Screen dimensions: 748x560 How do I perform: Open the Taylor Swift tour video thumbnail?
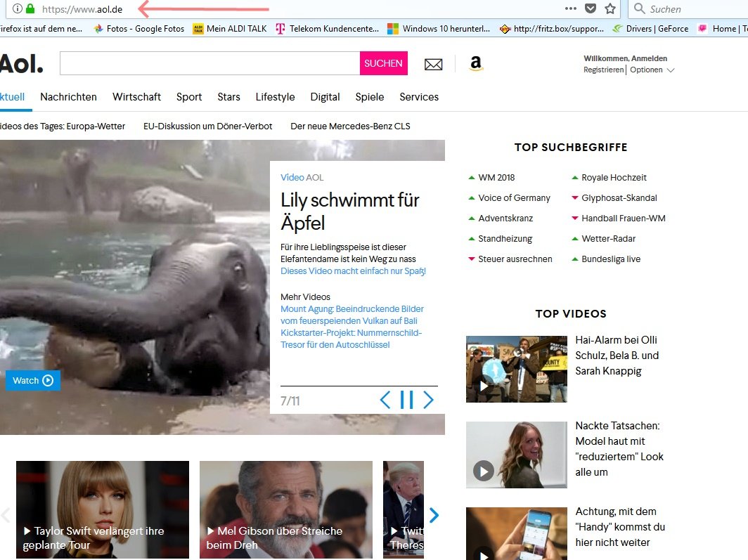point(103,509)
